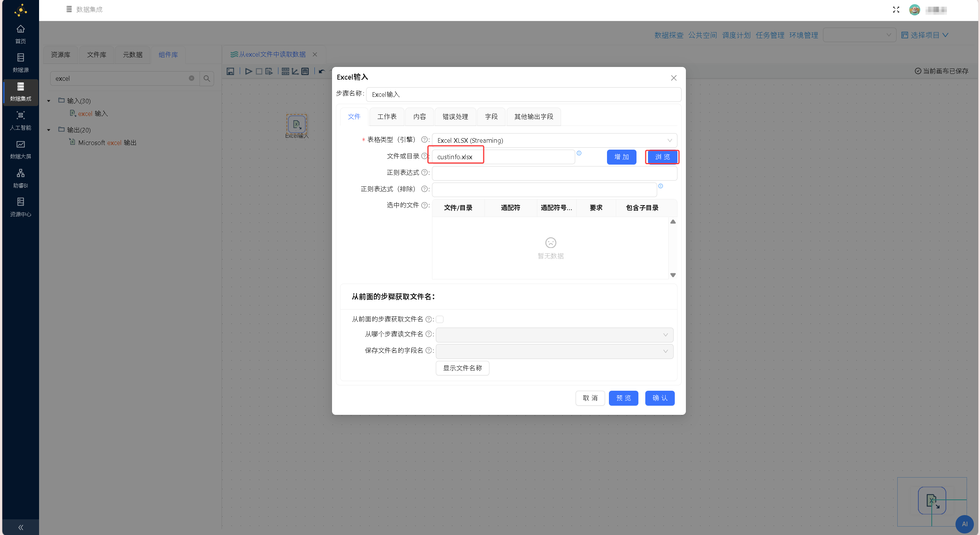Click the 显示文件名称 button

click(462, 368)
